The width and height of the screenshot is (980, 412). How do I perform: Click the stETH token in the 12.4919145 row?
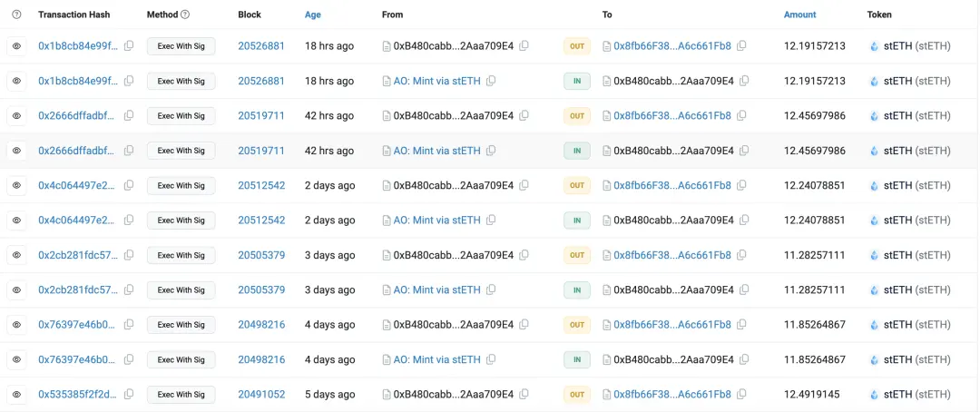tap(916, 395)
